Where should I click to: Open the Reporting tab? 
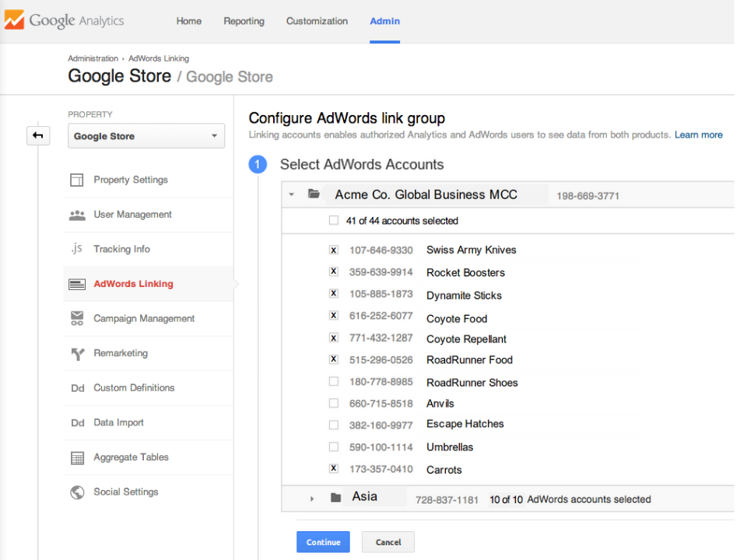[x=244, y=21]
